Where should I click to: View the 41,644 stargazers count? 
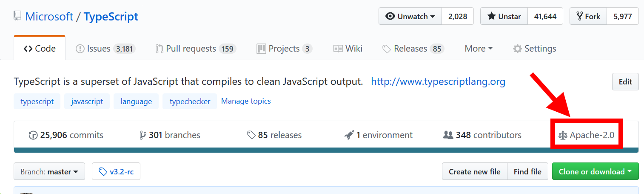545,16
